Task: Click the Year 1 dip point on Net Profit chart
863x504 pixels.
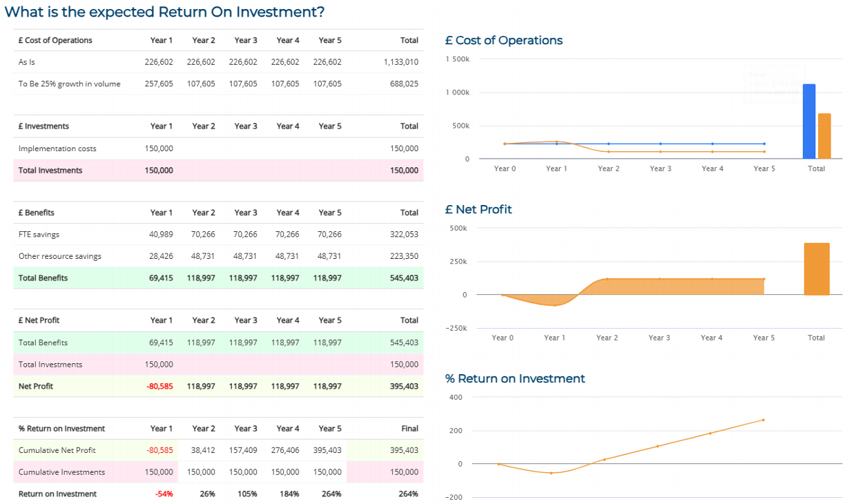Action: (x=554, y=305)
